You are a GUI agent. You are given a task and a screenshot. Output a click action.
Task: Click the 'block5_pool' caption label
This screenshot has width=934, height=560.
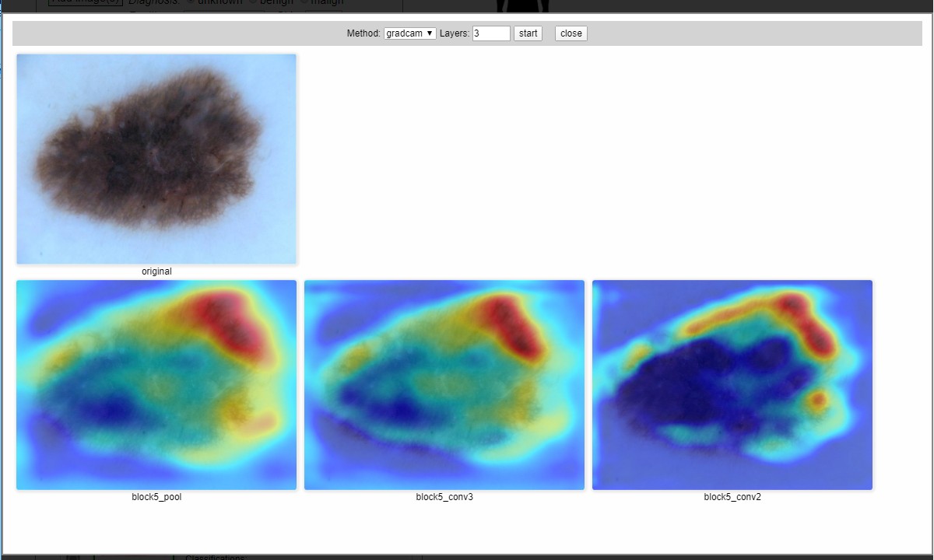tap(156, 497)
